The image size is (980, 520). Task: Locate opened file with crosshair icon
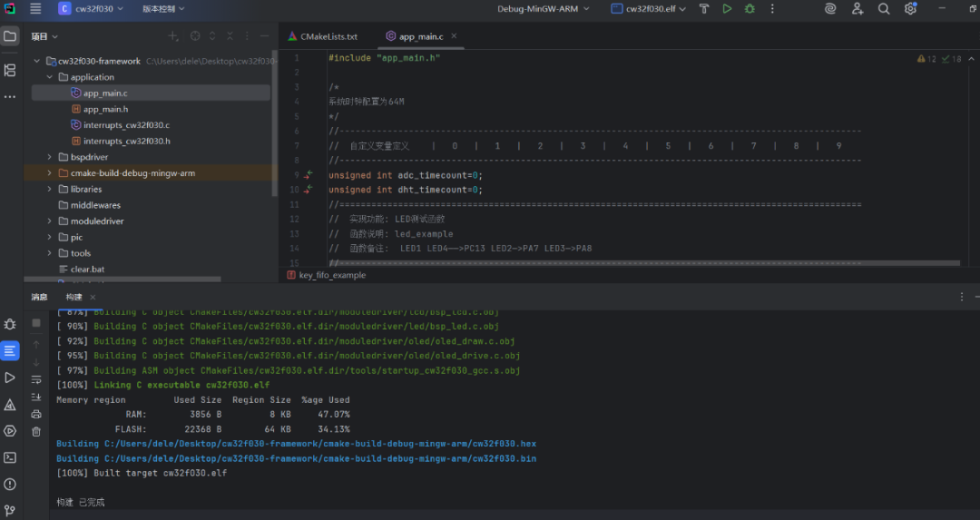pos(195,36)
